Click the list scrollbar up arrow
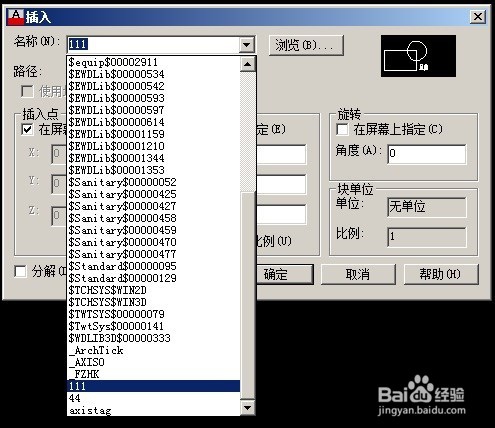 tap(248, 64)
